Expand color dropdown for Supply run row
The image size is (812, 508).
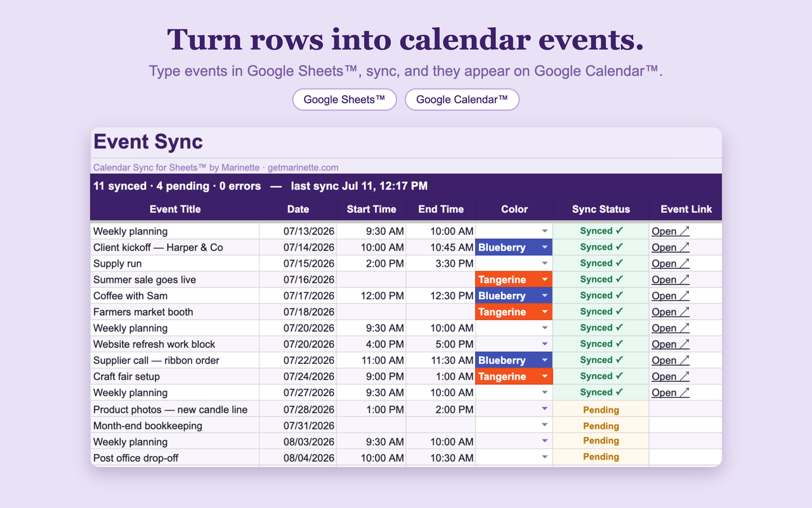[544, 264]
